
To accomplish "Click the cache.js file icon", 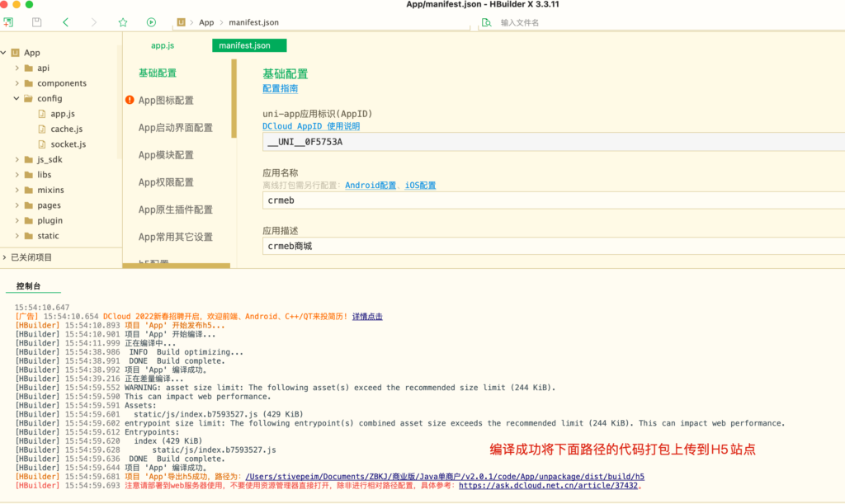I will click(x=42, y=129).
